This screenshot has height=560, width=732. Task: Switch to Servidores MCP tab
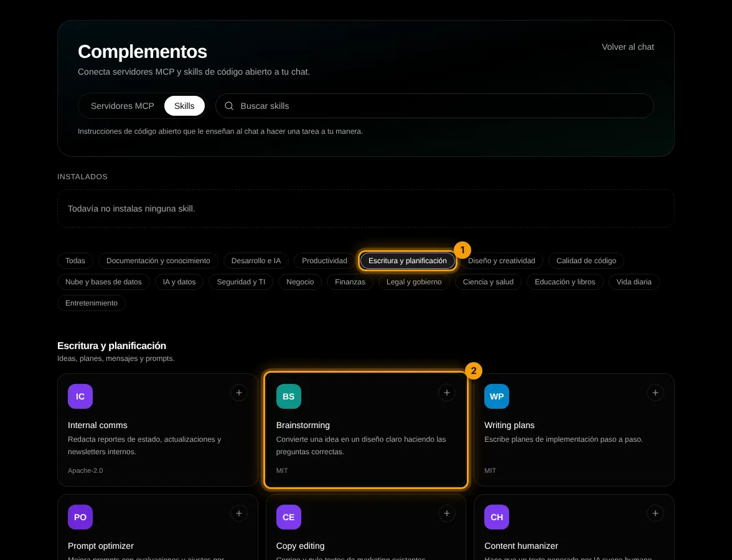122,106
